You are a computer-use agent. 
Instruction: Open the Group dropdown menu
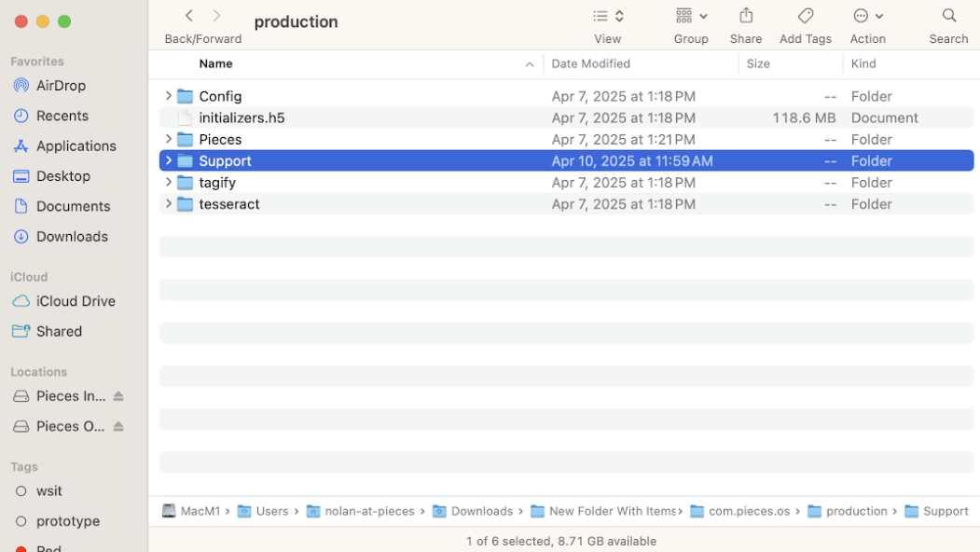(691, 16)
